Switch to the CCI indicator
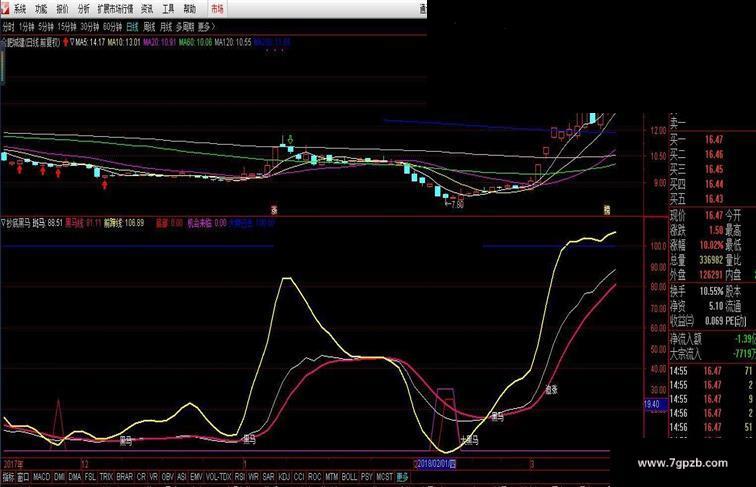The height and width of the screenshot is (487, 756). pyautogui.click(x=299, y=477)
